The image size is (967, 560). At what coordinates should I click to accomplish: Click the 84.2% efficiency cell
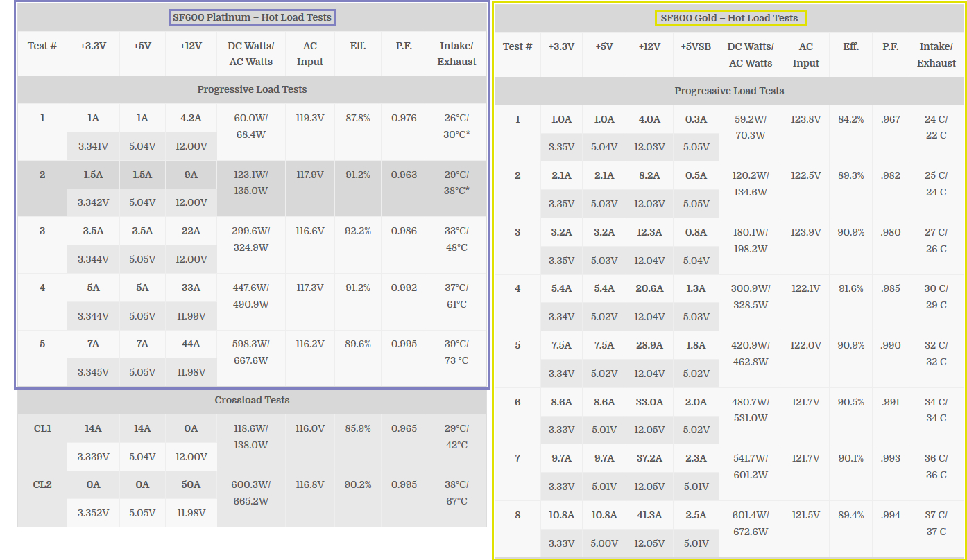point(850,119)
